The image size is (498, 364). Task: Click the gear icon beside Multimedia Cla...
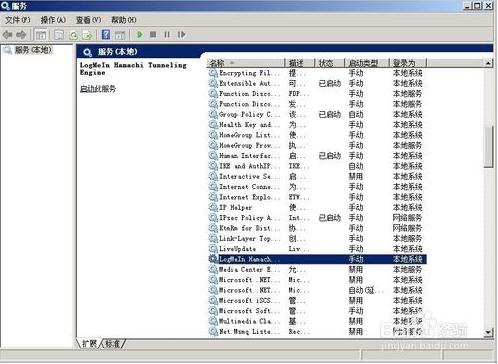(x=213, y=321)
